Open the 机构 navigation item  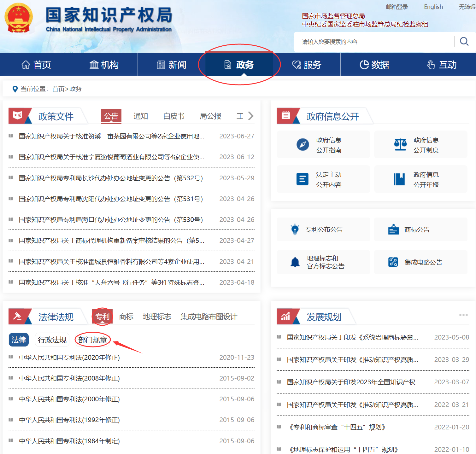[104, 65]
